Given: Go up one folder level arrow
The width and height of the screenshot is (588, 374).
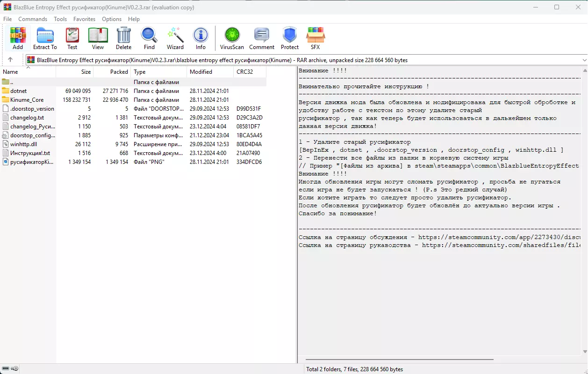Looking at the screenshot, I should (10, 60).
